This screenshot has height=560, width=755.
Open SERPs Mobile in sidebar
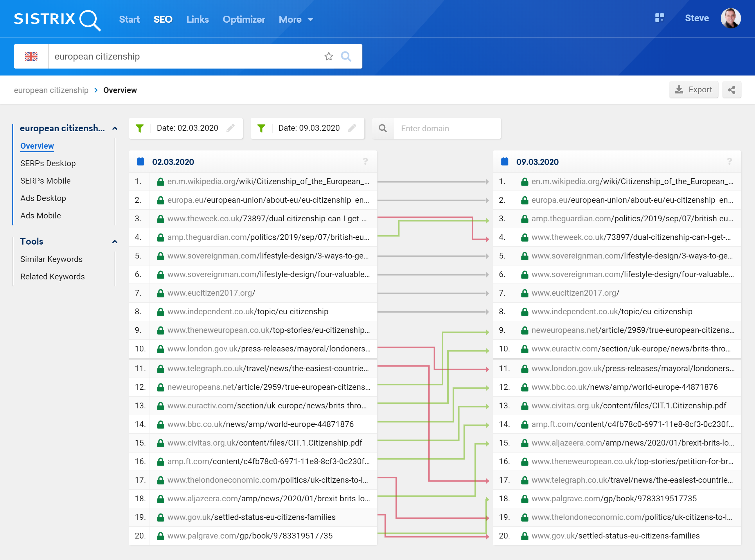click(x=45, y=181)
